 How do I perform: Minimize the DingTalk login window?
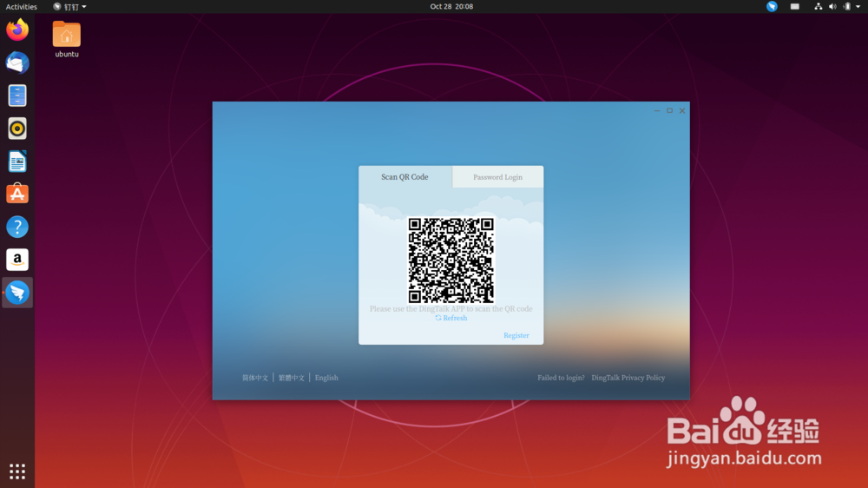click(656, 111)
